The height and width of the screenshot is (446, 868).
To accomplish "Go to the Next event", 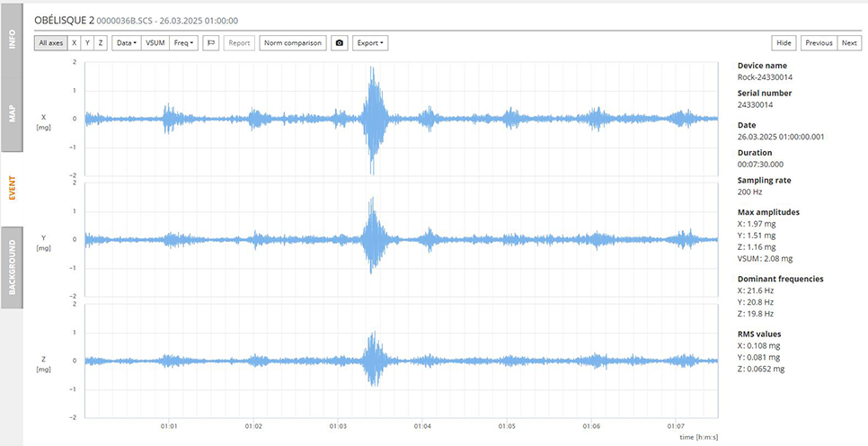I will click(849, 42).
